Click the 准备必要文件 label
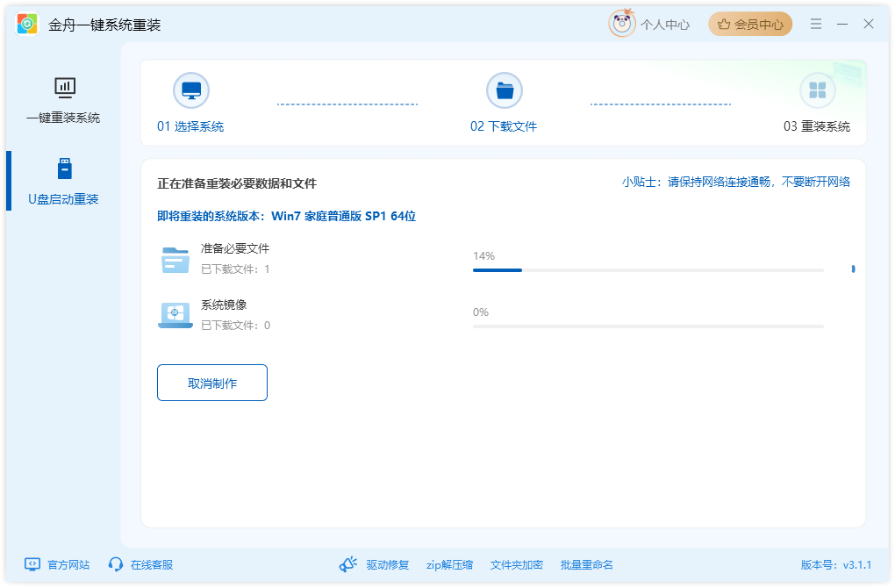Viewport: 895px width, 588px height. 235,248
